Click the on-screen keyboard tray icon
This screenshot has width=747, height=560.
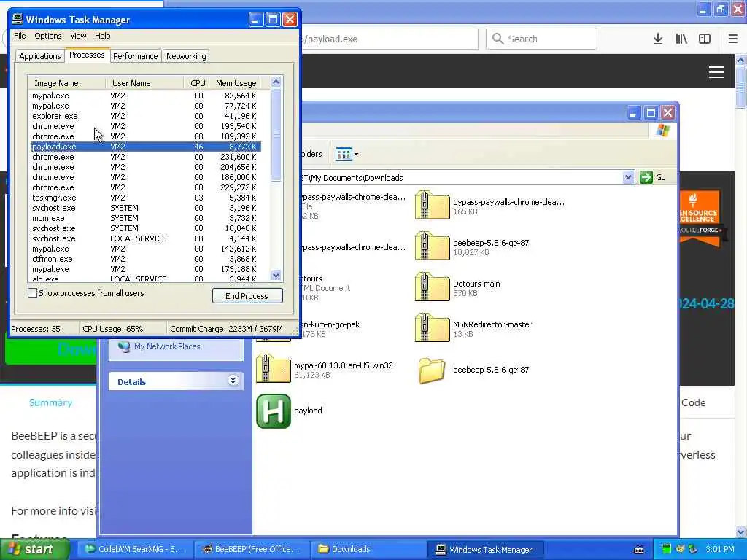point(639,550)
